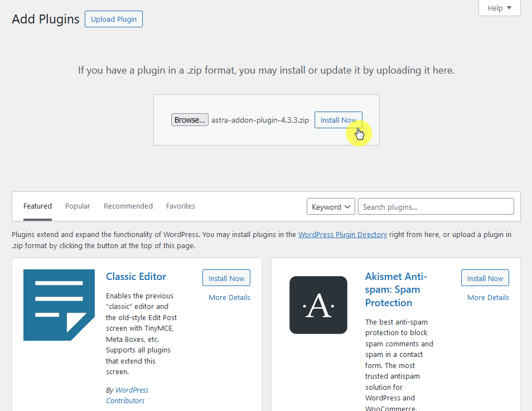View More Details for Classic Editor
The height and width of the screenshot is (411, 532).
[x=229, y=297]
